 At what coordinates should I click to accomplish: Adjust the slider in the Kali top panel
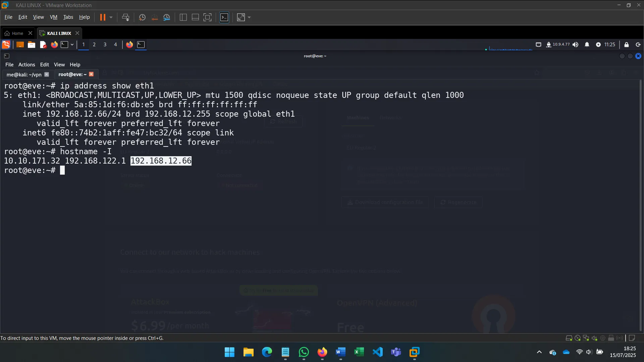tap(510, 48)
